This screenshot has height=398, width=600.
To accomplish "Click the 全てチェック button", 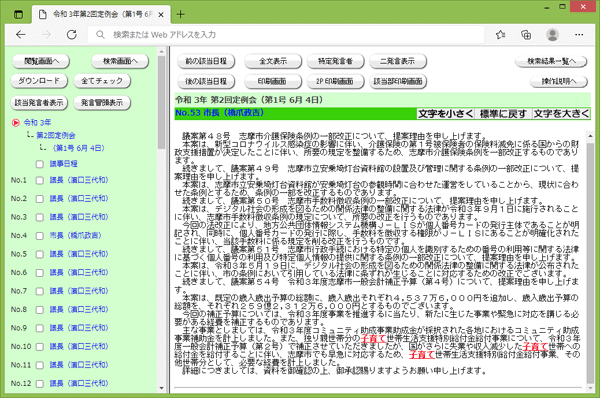I will (102, 81).
